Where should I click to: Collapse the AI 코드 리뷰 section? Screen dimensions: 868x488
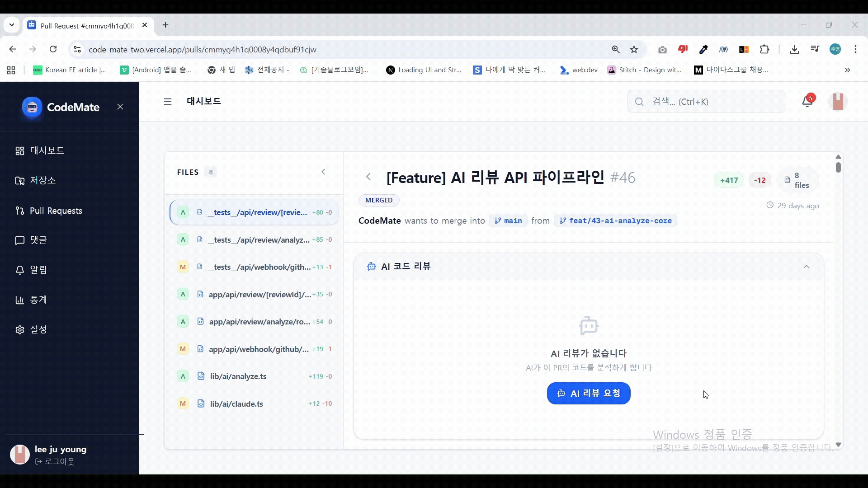pyautogui.click(x=806, y=267)
